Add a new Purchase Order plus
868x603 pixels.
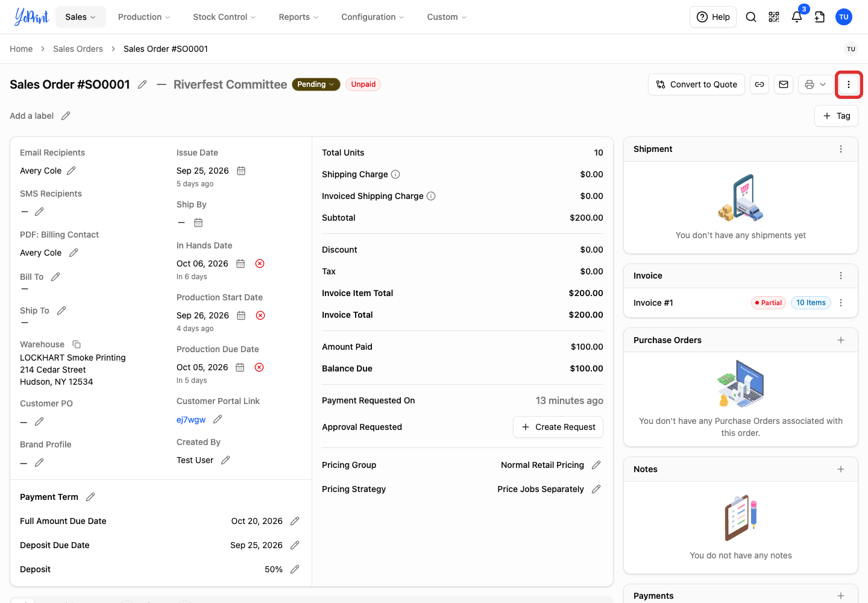841,340
